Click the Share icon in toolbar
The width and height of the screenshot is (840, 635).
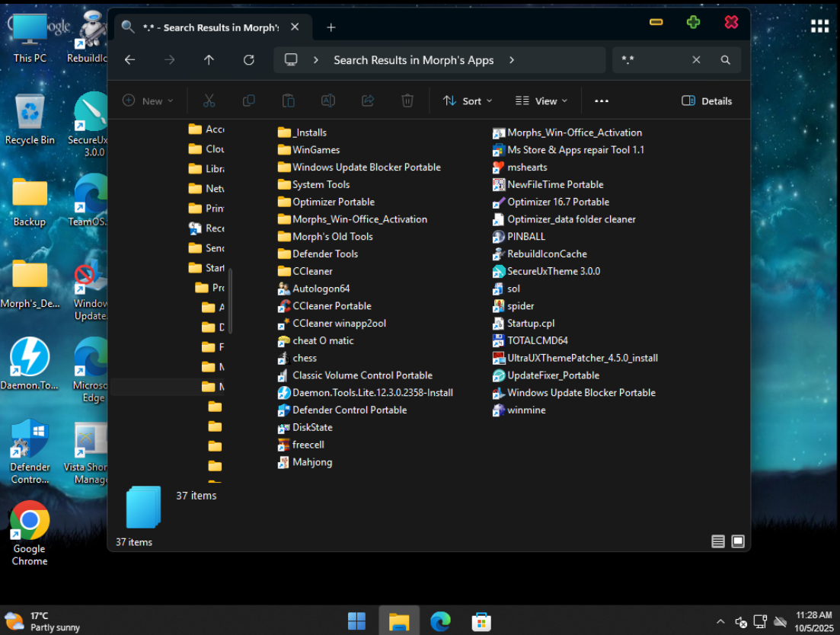[368, 101]
